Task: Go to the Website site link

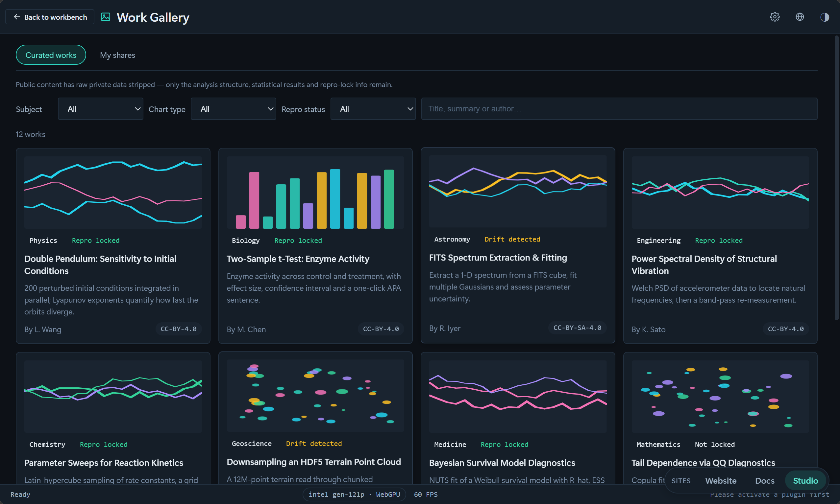Action: 721,481
